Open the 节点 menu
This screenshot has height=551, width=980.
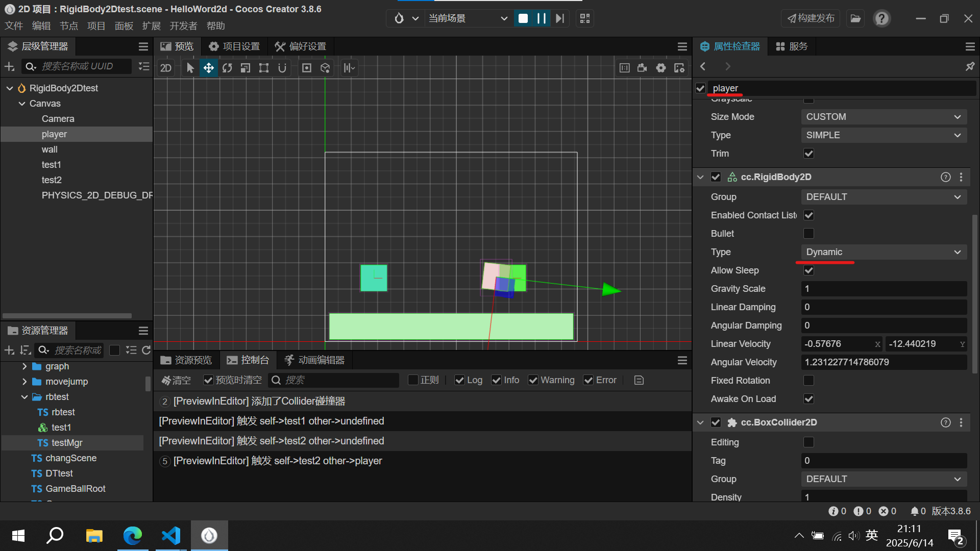tap(68, 26)
